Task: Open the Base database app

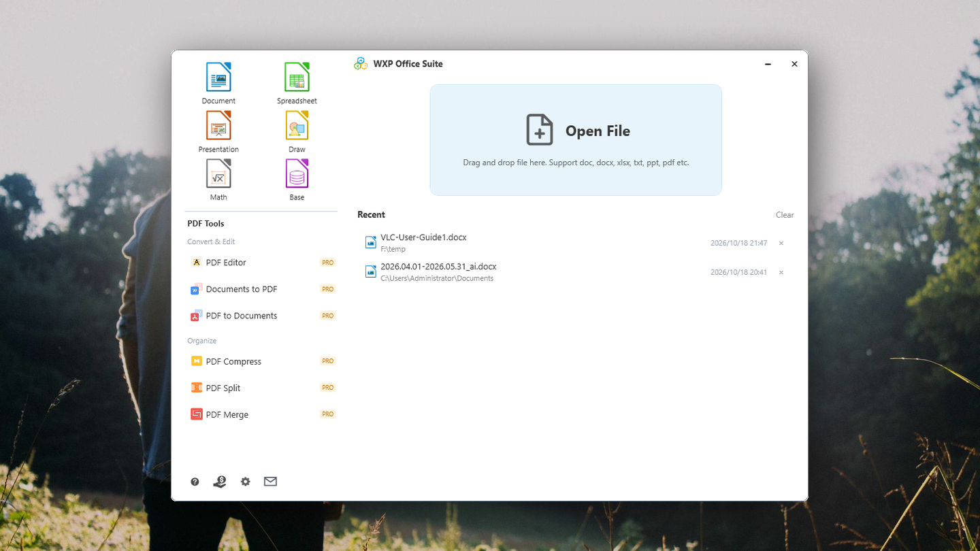Action: [297, 180]
